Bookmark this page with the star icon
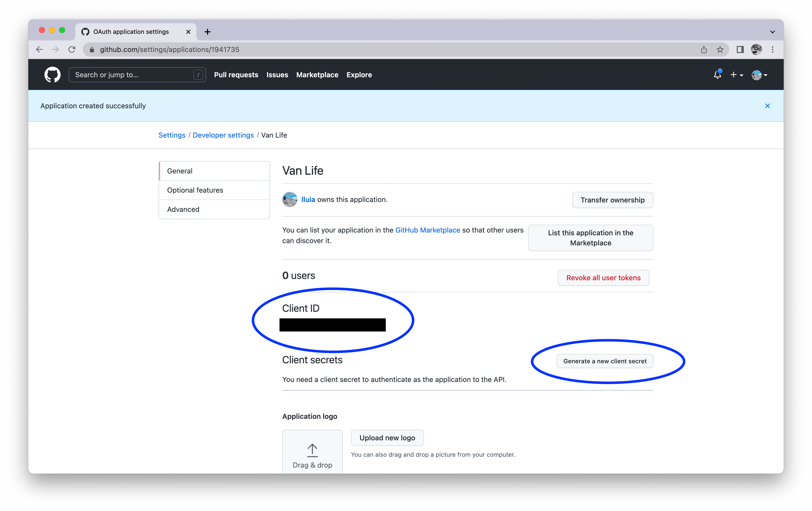This screenshot has width=812, height=511. [720, 49]
